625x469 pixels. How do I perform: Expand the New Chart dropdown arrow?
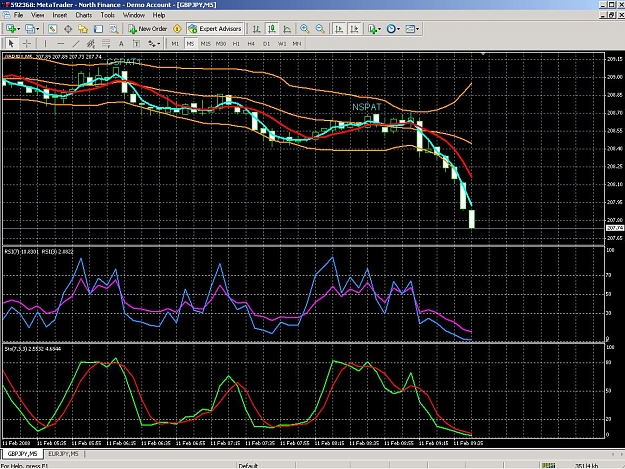[18, 29]
